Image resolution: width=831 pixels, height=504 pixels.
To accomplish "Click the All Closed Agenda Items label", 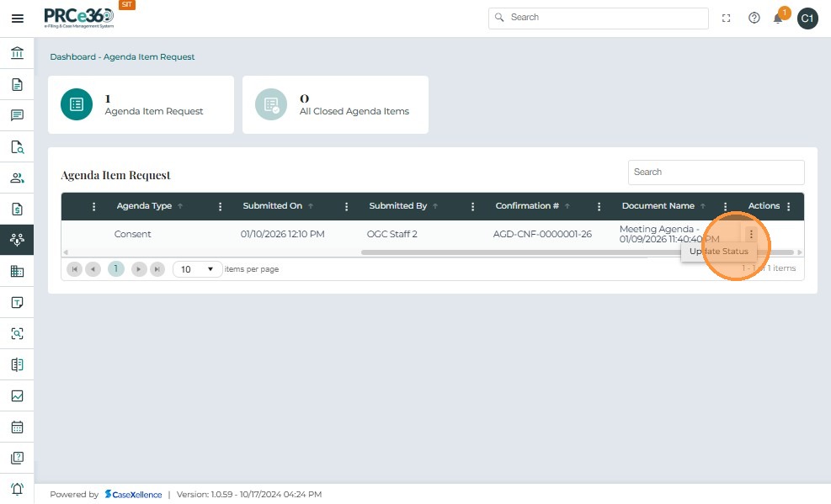I will point(354,111).
